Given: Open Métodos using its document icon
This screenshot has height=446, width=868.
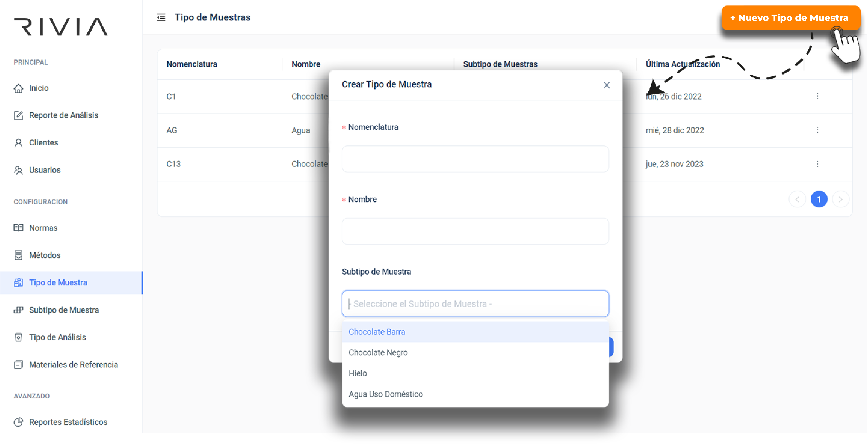Looking at the screenshot, I should [x=18, y=255].
